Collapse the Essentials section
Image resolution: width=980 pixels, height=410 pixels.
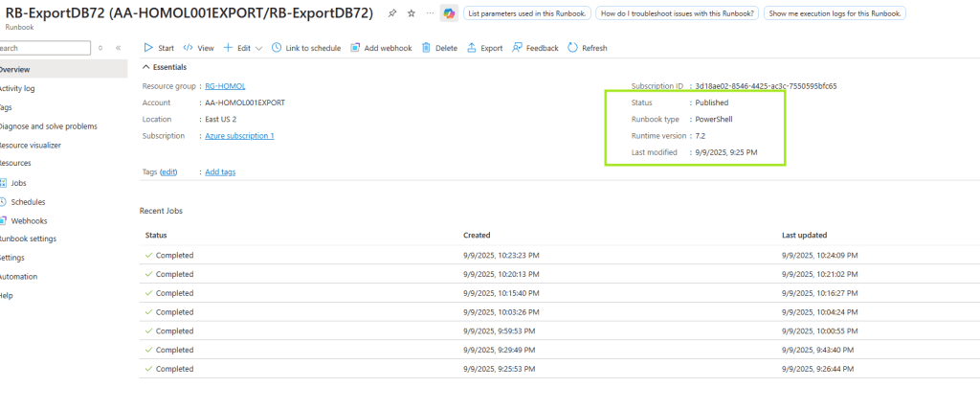(x=146, y=67)
